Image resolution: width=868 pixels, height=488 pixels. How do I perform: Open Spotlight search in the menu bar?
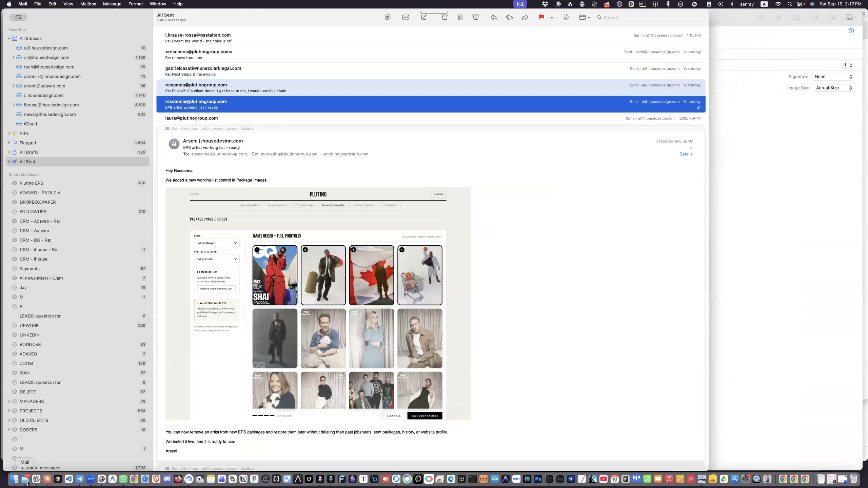coord(790,4)
